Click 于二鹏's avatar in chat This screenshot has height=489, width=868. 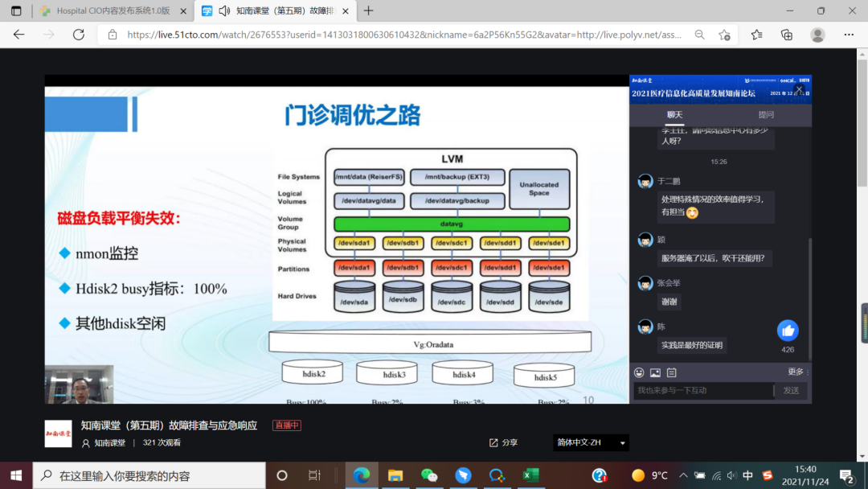point(645,181)
